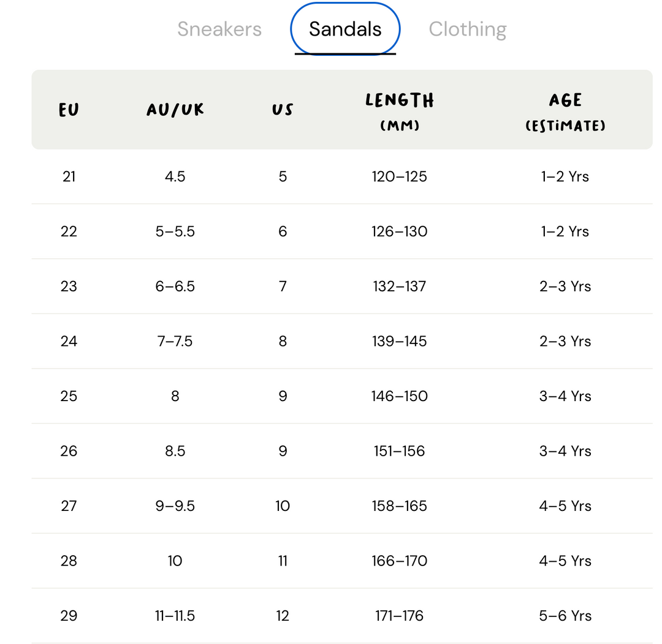Select the 8.5 AU/UK size cell
This screenshot has width=662, height=644.
175,451
